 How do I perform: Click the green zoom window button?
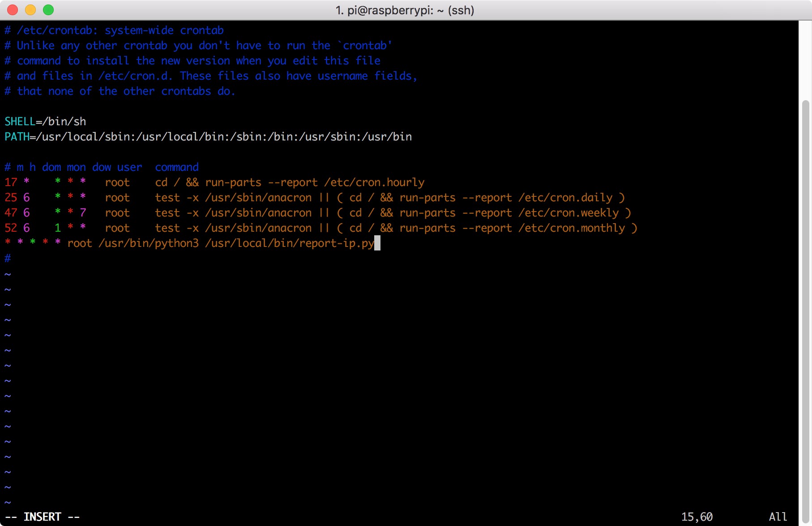pos(48,10)
